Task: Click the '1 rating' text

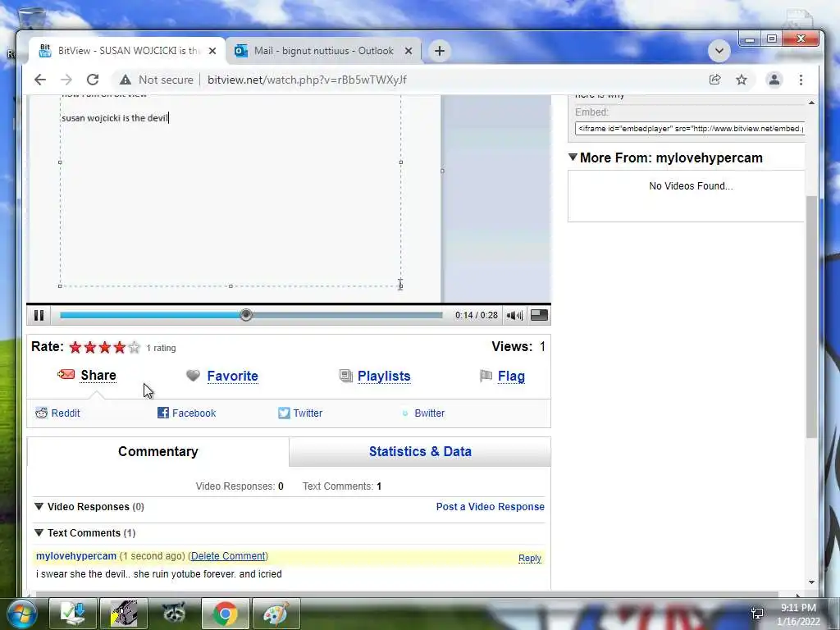Action: [x=162, y=348]
